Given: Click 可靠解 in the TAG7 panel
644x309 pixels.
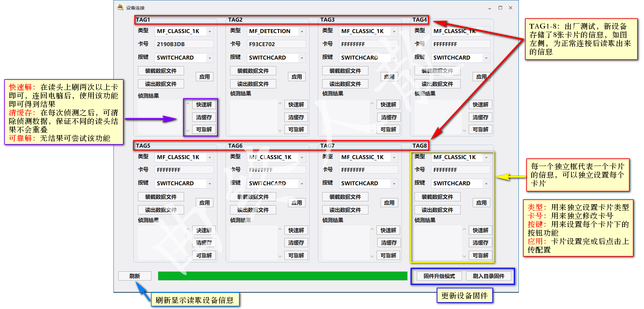Looking at the screenshot, I should pos(388,255).
